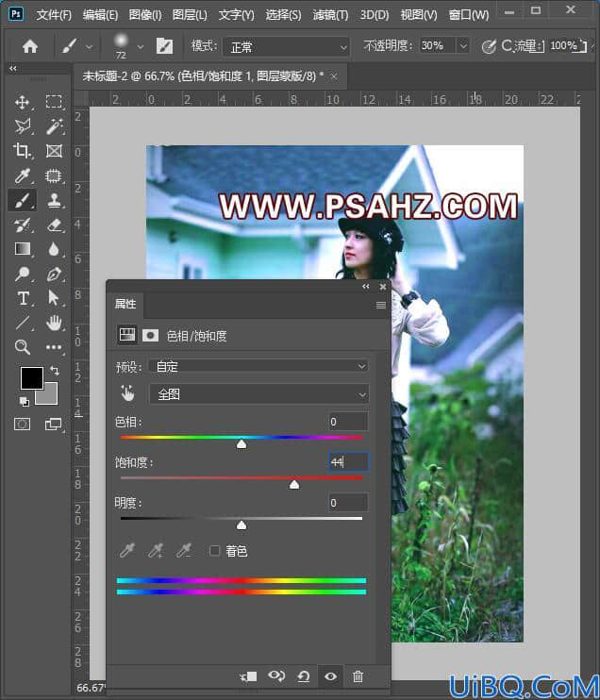600x700 pixels.
Task: Select the Patch healing tool
Action: tap(54, 175)
